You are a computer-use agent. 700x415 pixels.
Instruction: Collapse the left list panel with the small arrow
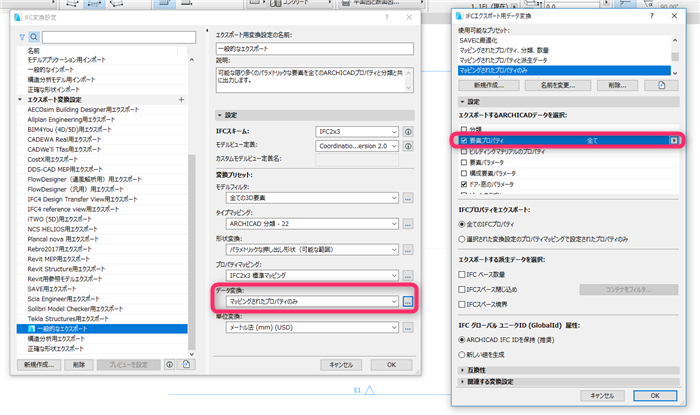pos(207,31)
